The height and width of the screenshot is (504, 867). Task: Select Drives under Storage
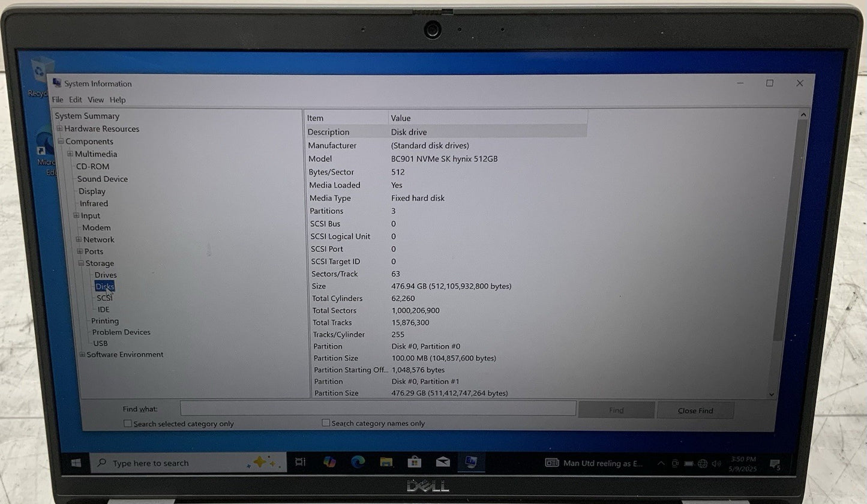(x=106, y=275)
